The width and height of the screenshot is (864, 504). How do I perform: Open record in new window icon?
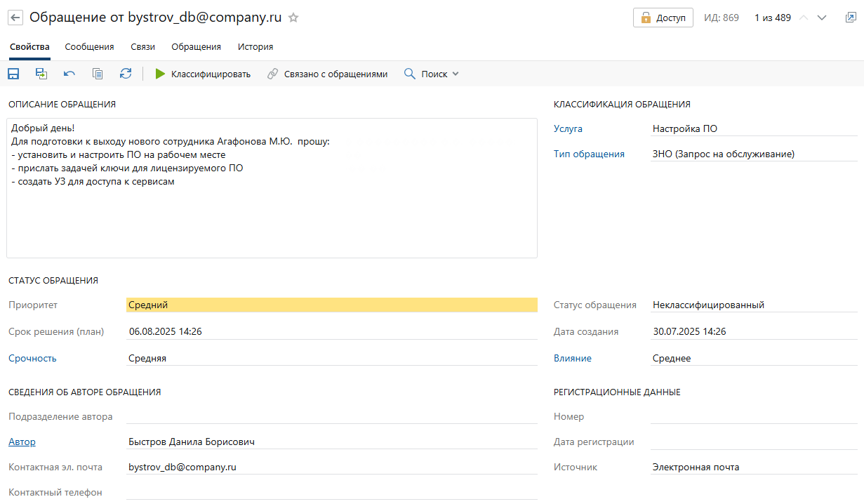pyautogui.click(x=850, y=18)
